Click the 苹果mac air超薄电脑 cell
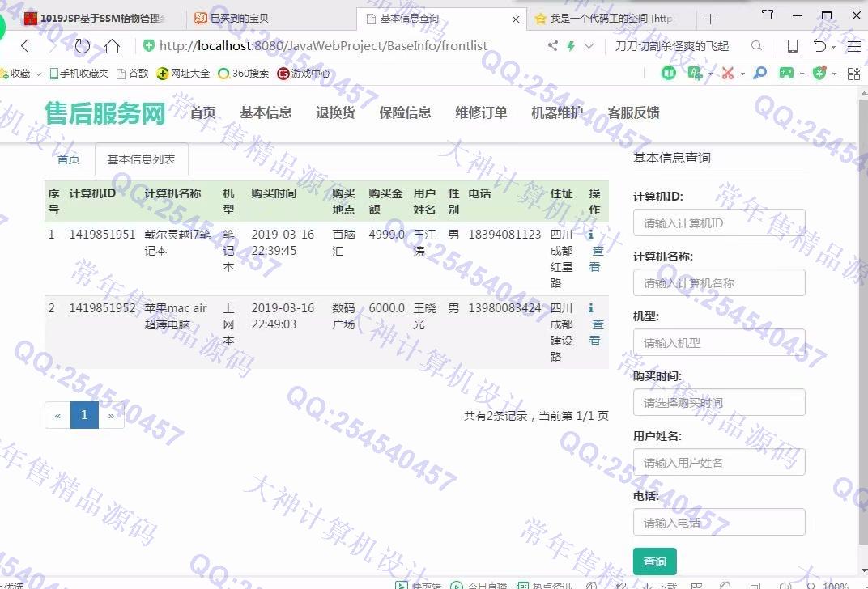868x589 pixels. tap(176, 316)
